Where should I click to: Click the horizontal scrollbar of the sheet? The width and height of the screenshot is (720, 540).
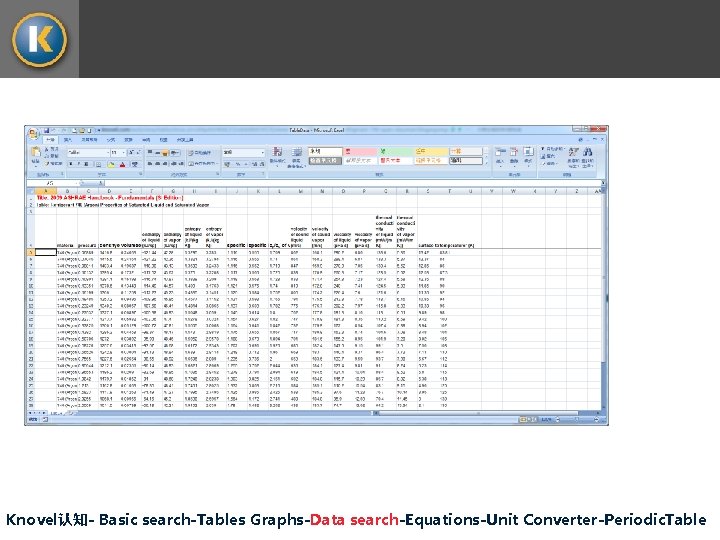click(x=478, y=413)
